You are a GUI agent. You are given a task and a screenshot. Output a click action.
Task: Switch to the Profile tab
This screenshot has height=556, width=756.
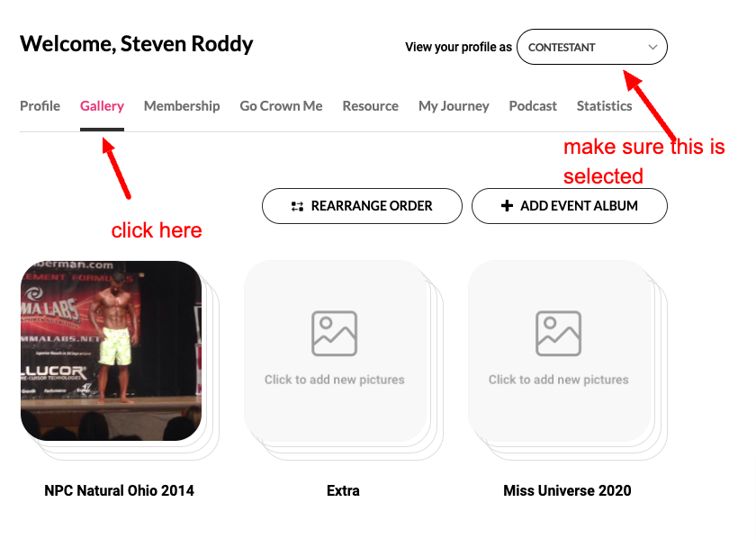pos(40,106)
